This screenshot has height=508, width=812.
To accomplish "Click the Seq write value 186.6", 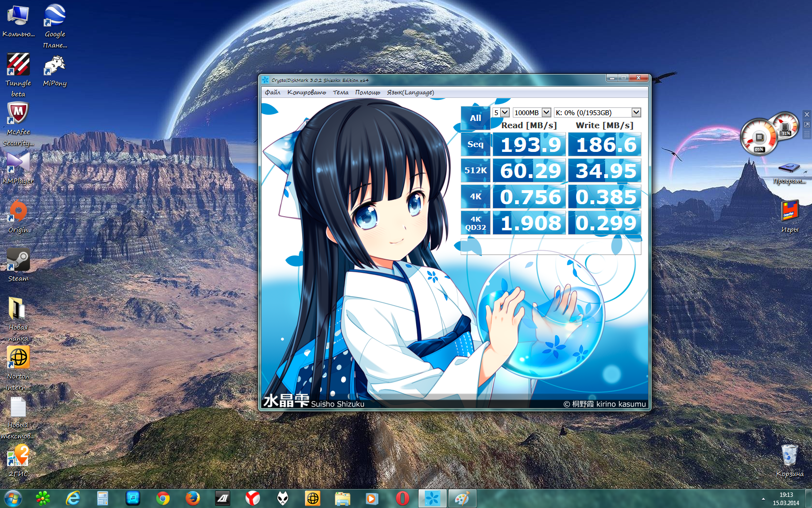I will pos(605,145).
